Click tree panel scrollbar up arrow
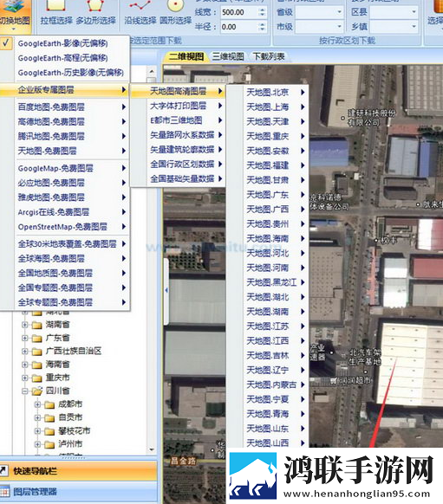Image resolution: width=443 pixels, height=504 pixels. [152, 71]
